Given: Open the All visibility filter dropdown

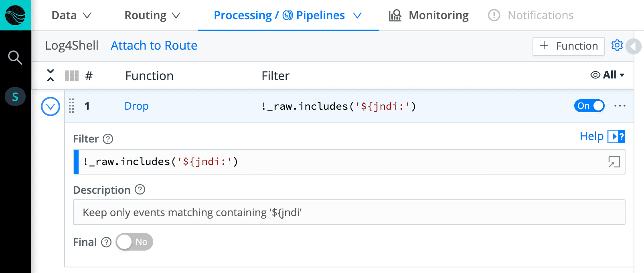Looking at the screenshot, I should pos(608,75).
